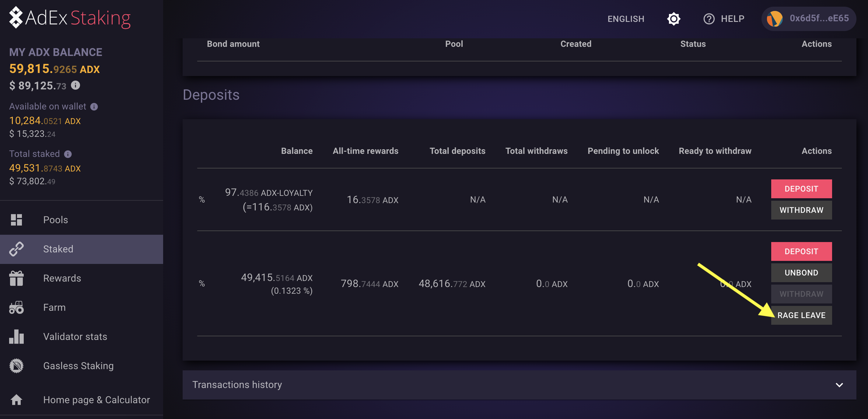Click disabled WITHDRAW in staking pool row
Screen dimensions: 868x419
[x=801, y=294]
